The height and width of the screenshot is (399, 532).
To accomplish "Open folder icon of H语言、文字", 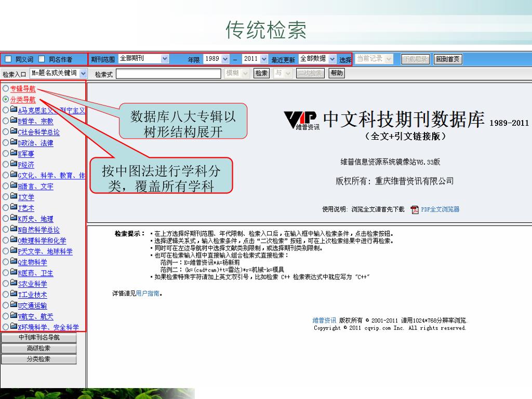I will click(x=14, y=185).
